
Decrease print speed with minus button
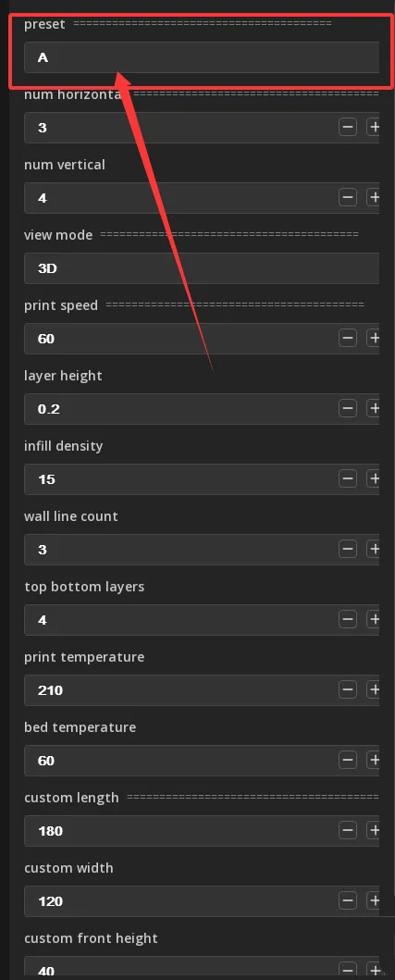348,339
